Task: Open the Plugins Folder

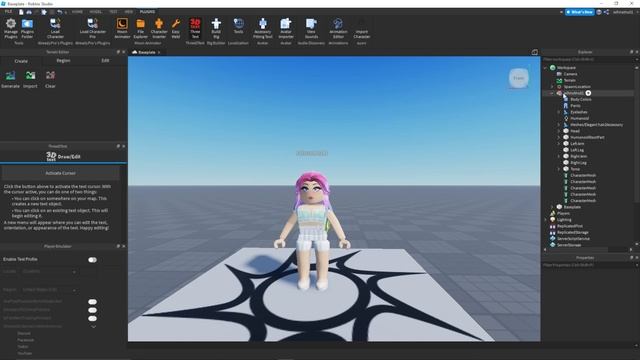Action: click(x=27, y=28)
